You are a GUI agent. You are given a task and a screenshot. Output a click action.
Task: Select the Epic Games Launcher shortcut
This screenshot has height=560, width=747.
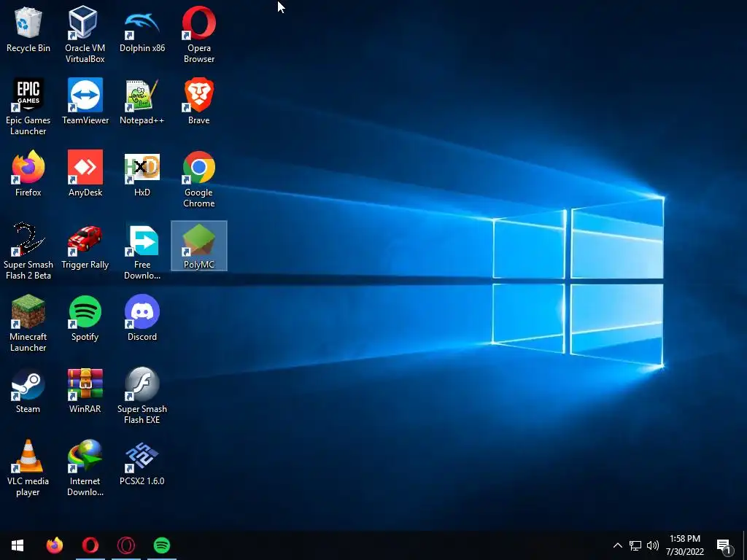pos(28,107)
